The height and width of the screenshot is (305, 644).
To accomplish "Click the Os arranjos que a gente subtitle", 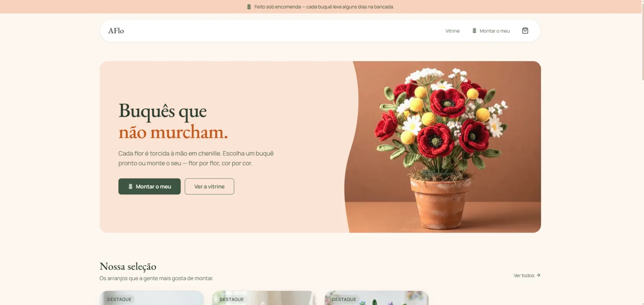I will point(157,278).
